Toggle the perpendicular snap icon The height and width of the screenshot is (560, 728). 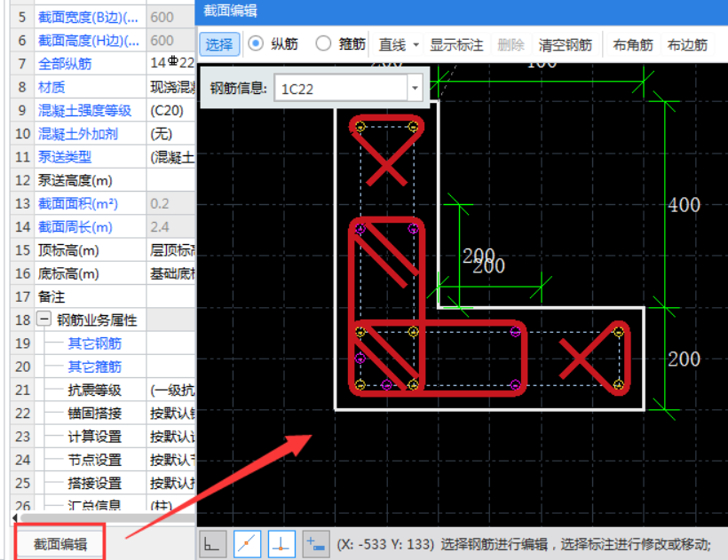coord(281,544)
